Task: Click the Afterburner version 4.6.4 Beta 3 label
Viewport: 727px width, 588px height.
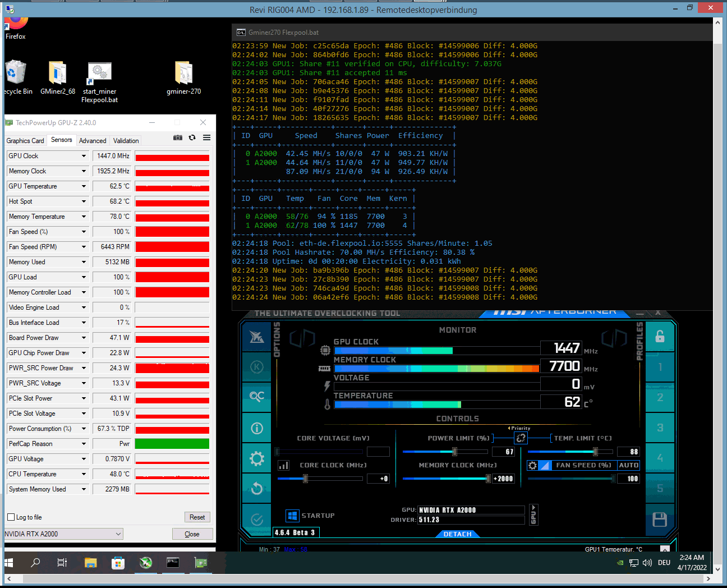Action: (x=296, y=532)
